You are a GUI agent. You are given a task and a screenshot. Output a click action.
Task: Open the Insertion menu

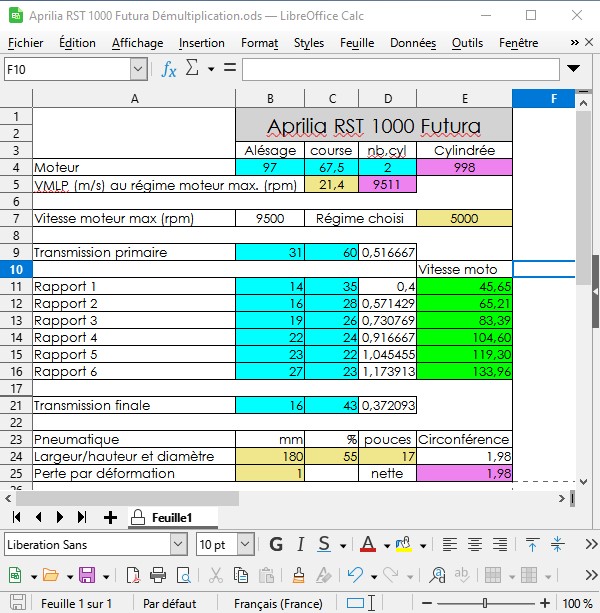pyautogui.click(x=202, y=43)
